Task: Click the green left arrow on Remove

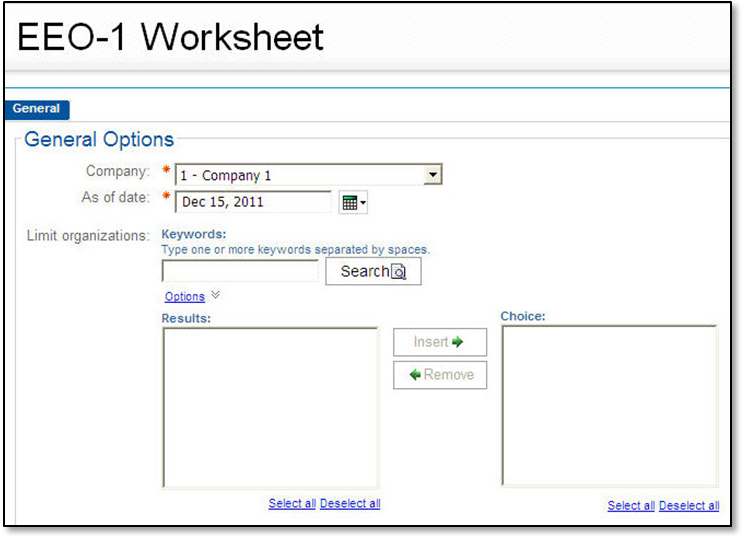Action: [415, 375]
